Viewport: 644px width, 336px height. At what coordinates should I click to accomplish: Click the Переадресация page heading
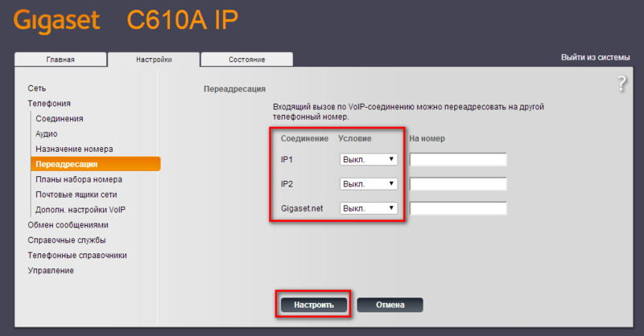point(234,89)
